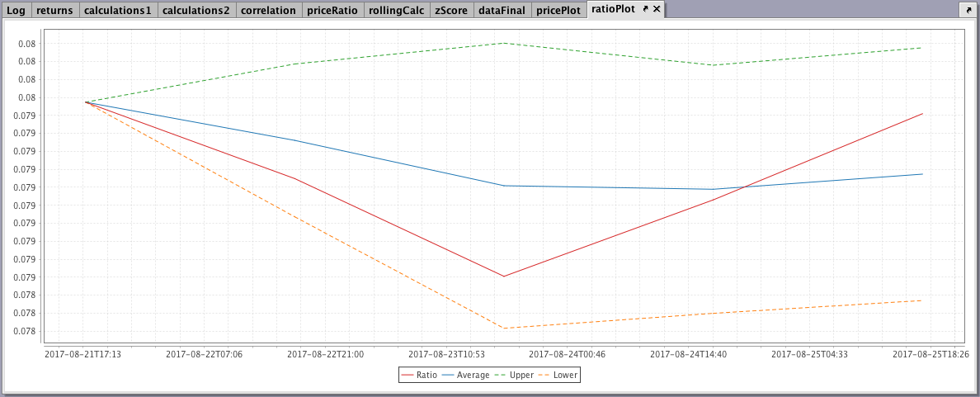Click x-axis label 2017-08-22T07:06
This screenshot has width=980, height=397.
click(205, 354)
